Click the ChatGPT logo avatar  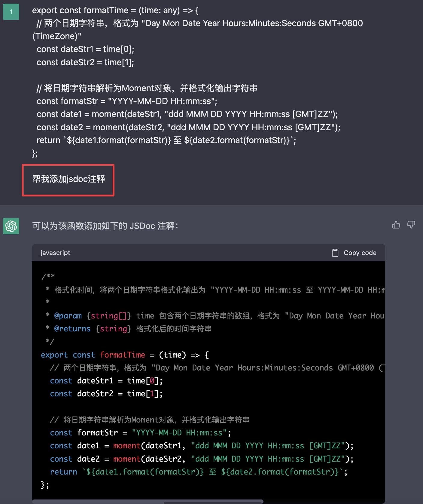(11, 226)
